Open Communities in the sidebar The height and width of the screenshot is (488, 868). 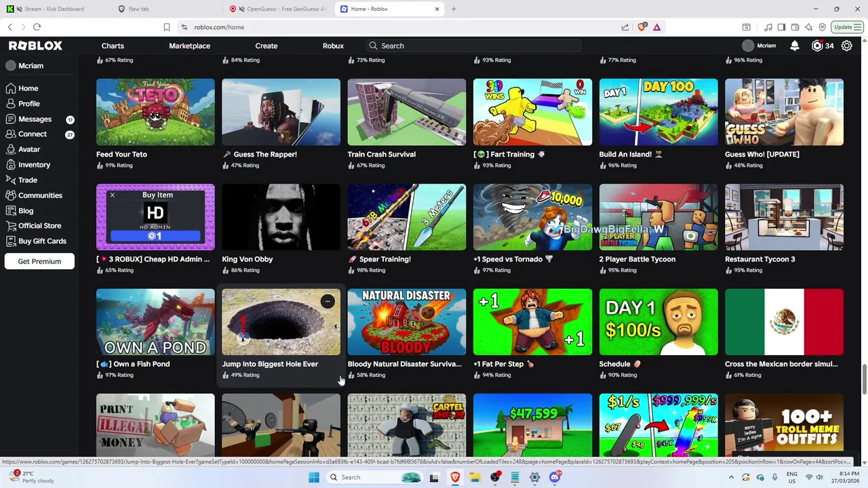coord(41,195)
